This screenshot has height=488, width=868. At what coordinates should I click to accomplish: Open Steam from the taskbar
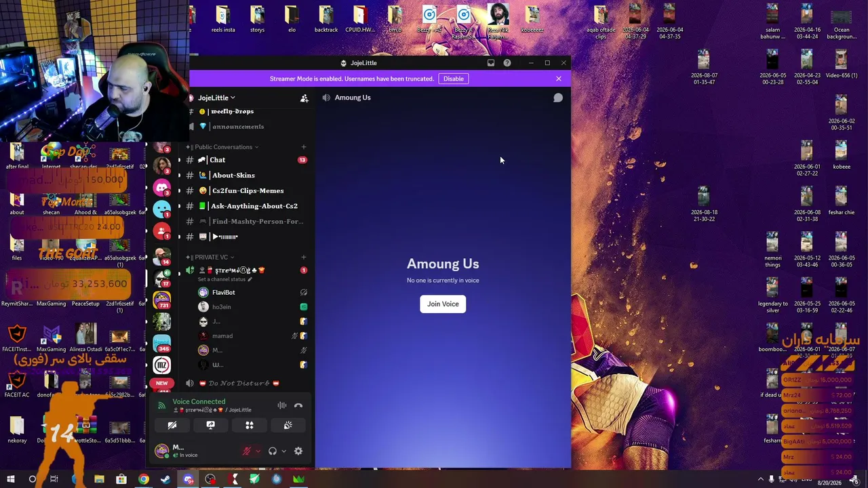click(165, 480)
